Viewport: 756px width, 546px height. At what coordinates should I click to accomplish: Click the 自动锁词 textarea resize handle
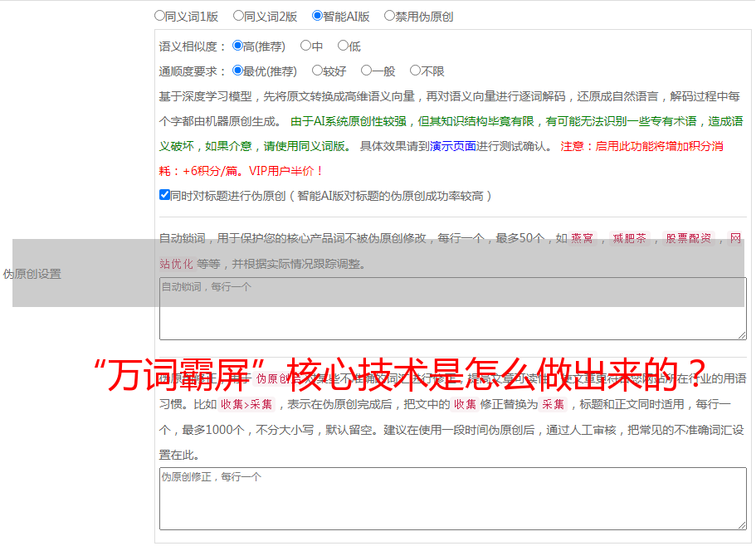click(742, 335)
